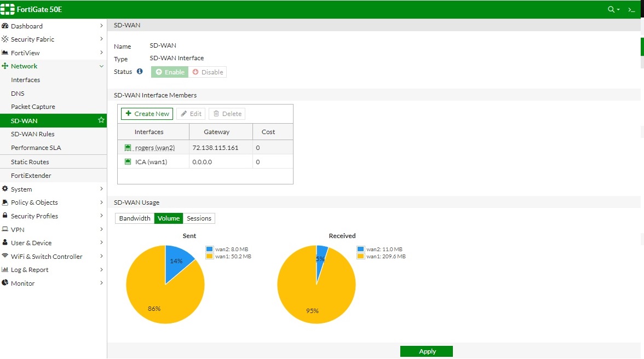Click the Network arrows icon
The height and width of the screenshot is (359, 644).
pos(5,66)
